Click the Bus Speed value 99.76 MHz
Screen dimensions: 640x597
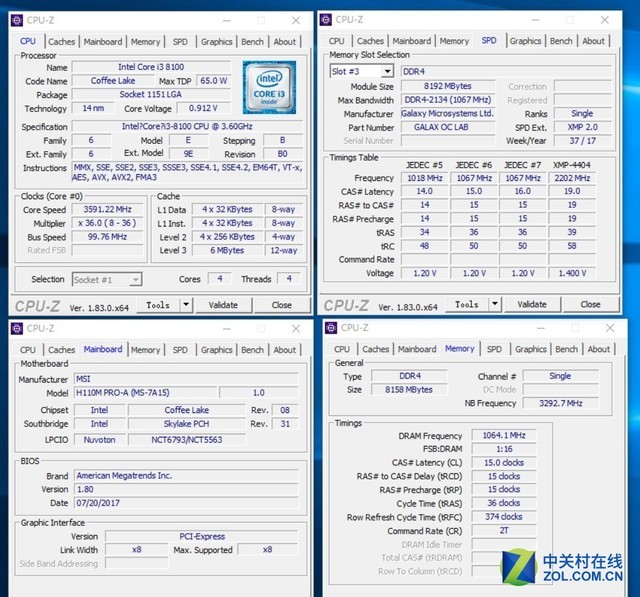pyautogui.click(x=107, y=237)
